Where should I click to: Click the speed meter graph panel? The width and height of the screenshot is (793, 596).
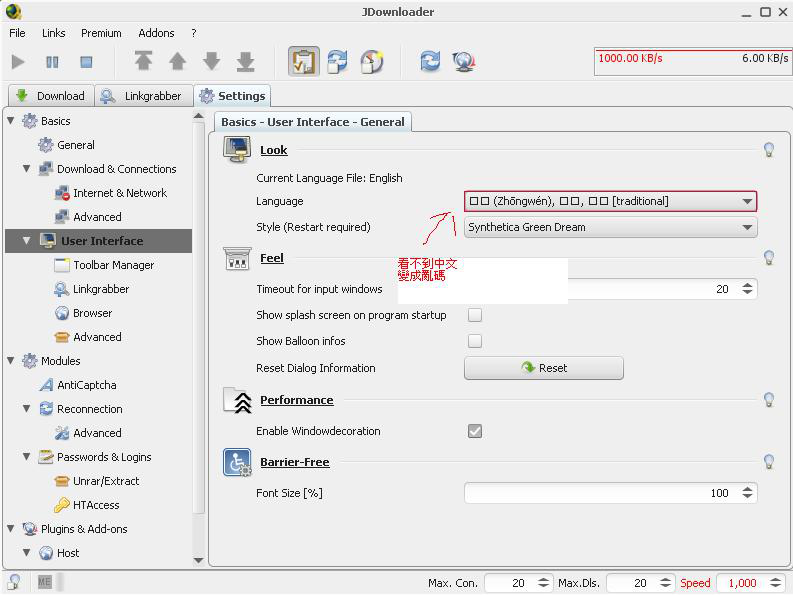pyautogui.click(x=693, y=62)
